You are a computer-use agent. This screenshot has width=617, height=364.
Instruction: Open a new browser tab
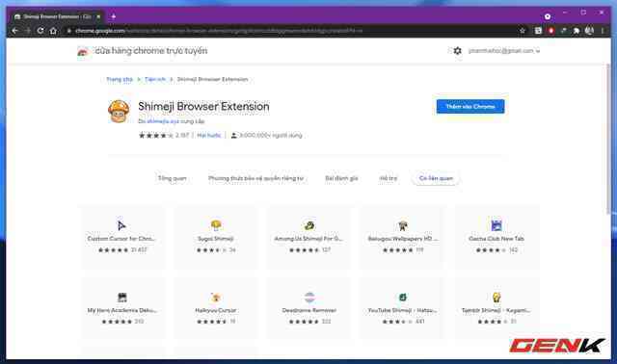pyautogui.click(x=114, y=16)
